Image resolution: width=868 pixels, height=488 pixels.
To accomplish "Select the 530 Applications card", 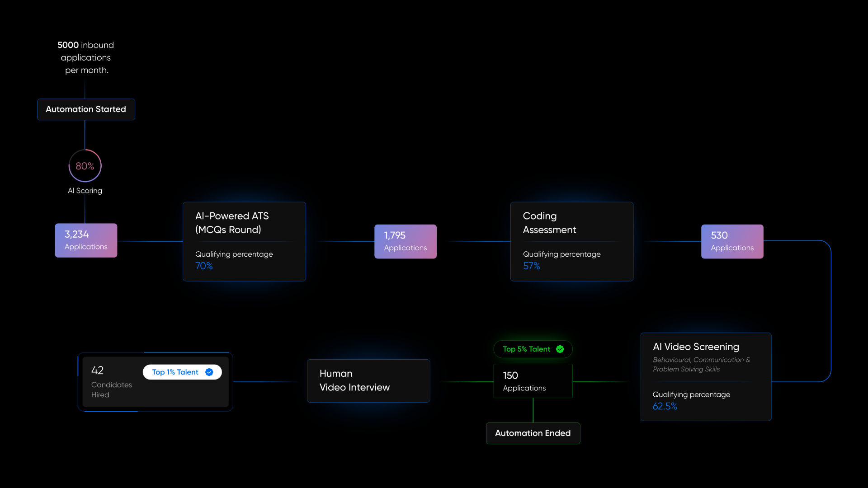I will coord(732,241).
